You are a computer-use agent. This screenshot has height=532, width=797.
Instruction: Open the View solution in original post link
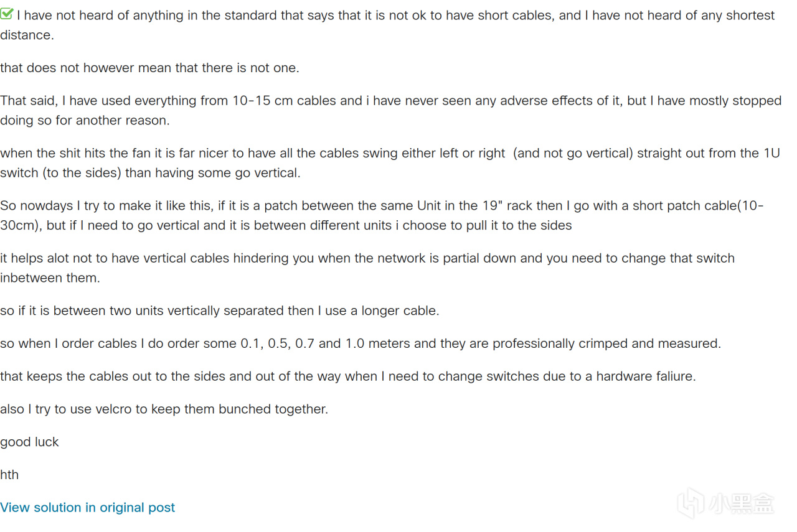pos(87,508)
